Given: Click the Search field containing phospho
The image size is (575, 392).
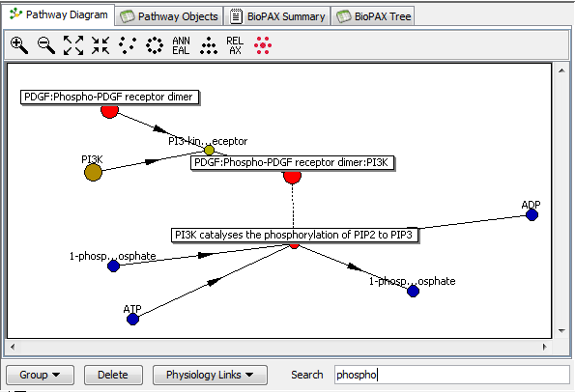Looking at the screenshot, I should pyautogui.click(x=452, y=375).
